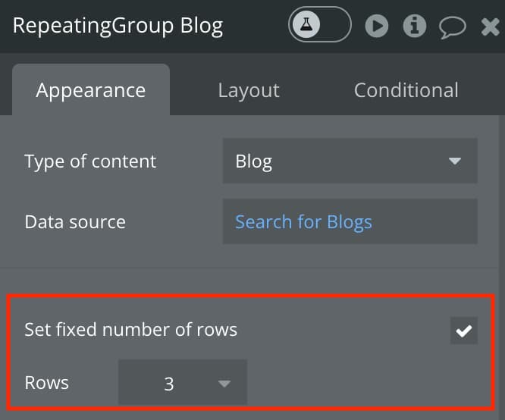Open the comments speech bubble icon
Viewport: 505px width, 420px height.
[452, 27]
